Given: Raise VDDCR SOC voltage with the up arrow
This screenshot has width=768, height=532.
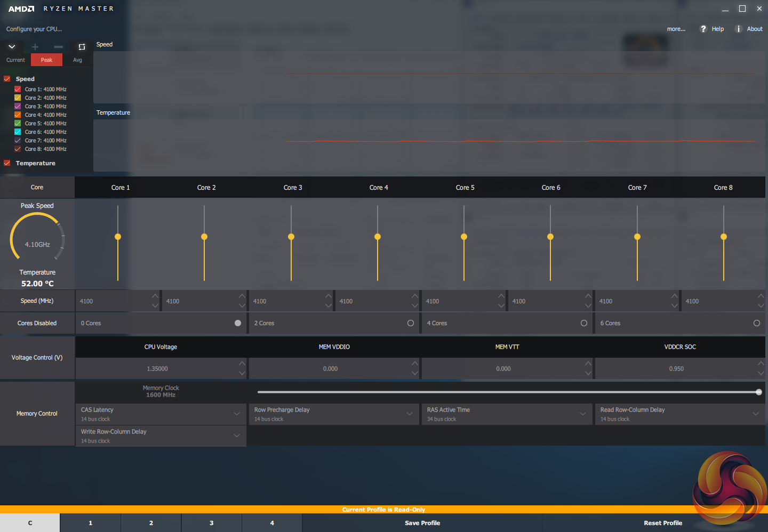Looking at the screenshot, I should tap(761, 364).
